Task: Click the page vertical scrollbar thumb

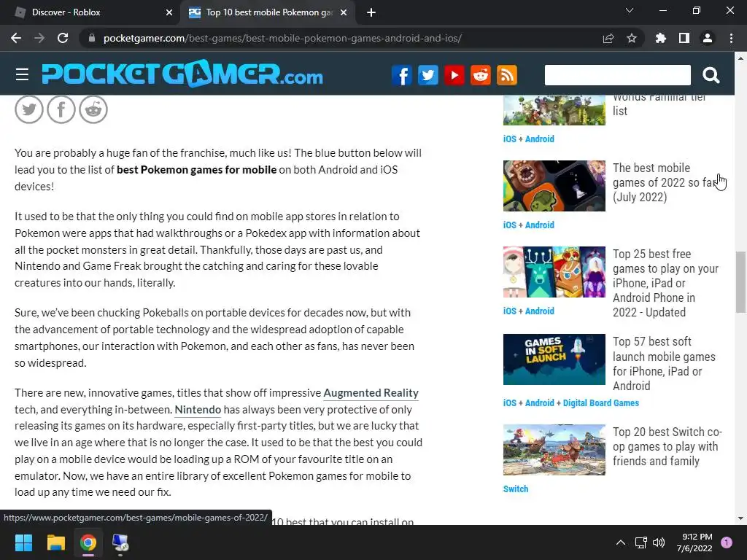Action: click(x=740, y=282)
